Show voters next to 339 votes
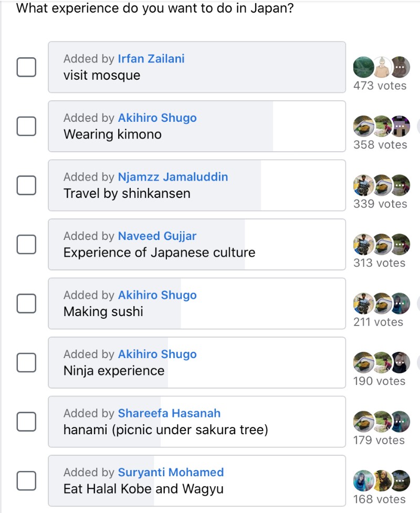This screenshot has height=513, width=420. [x=382, y=185]
